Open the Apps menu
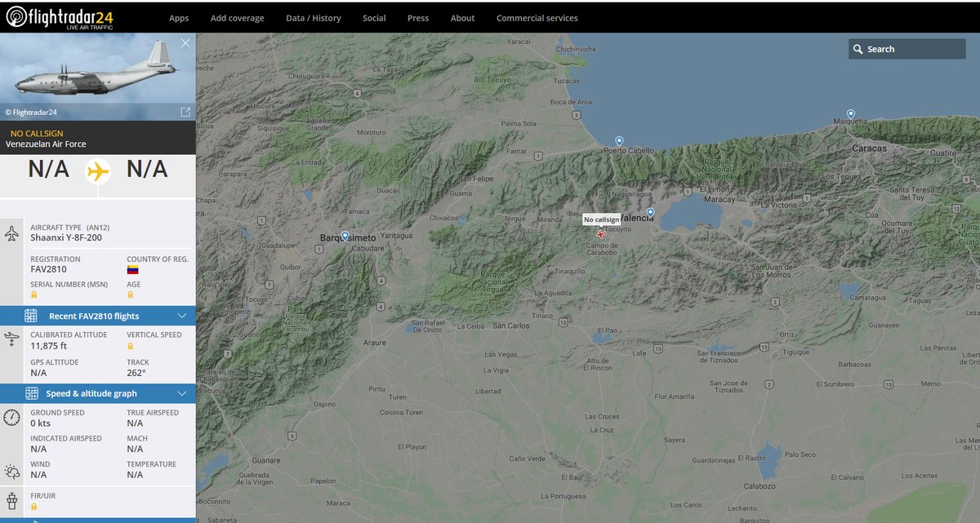Screen dimensions: 980x523 [x=179, y=18]
